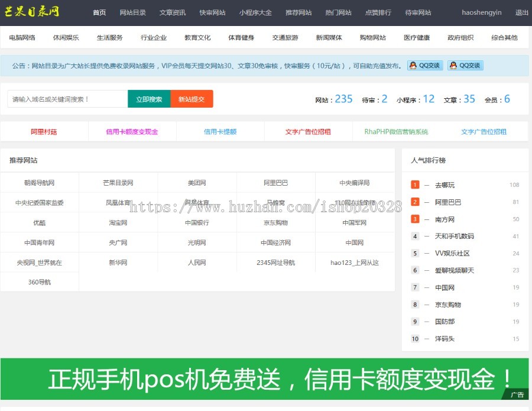The height and width of the screenshot is (411, 532).
Task: Open 快审网站 in top navigation
Action: click(212, 12)
